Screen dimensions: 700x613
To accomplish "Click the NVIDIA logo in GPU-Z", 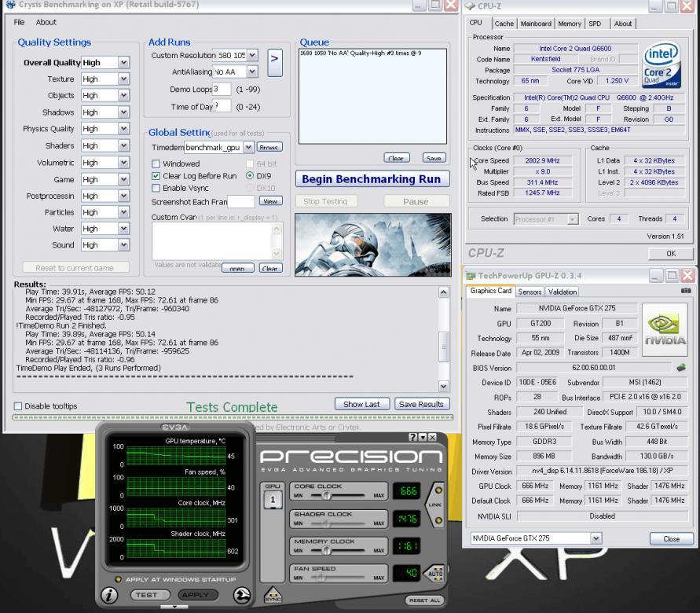I will pyautogui.click(x=665, y=329).
